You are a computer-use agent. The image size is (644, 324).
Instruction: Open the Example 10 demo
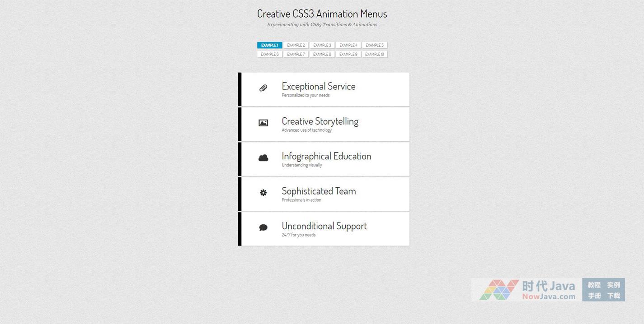375,54
